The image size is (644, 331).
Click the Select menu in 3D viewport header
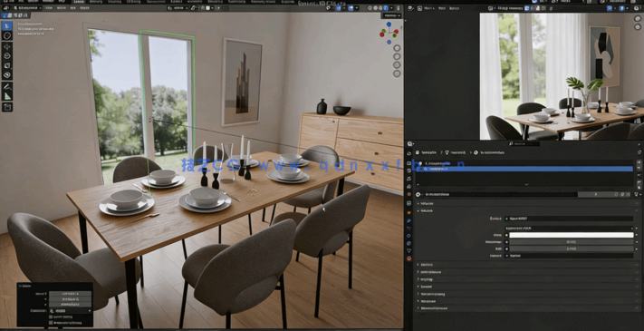(62, 8)
